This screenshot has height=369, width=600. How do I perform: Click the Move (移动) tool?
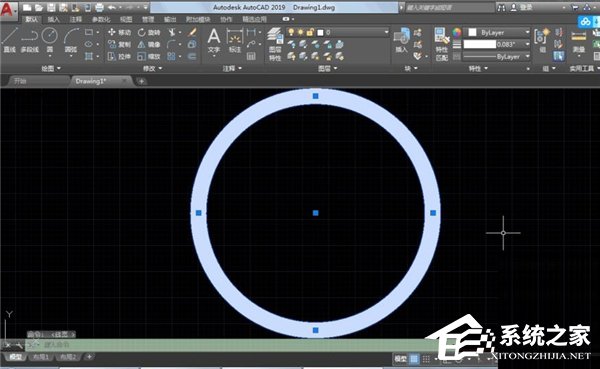click(119, 32)
